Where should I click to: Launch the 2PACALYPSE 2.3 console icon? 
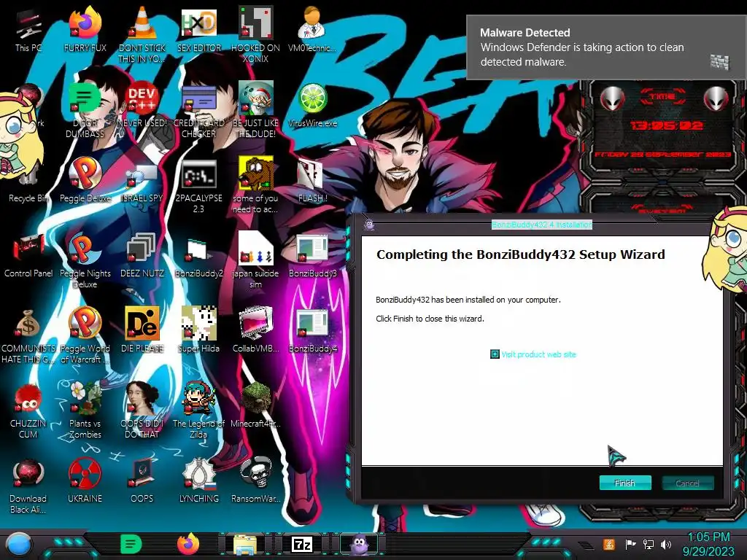point(199,186)
